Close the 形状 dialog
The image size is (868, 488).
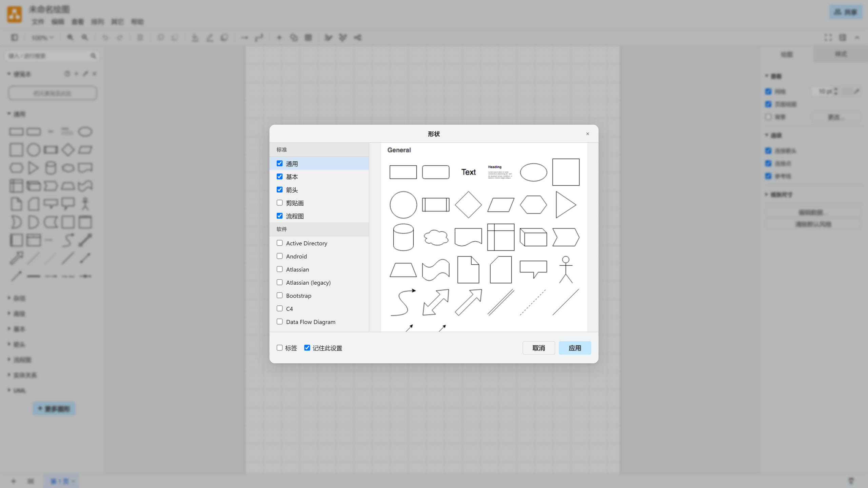point(588,134)
